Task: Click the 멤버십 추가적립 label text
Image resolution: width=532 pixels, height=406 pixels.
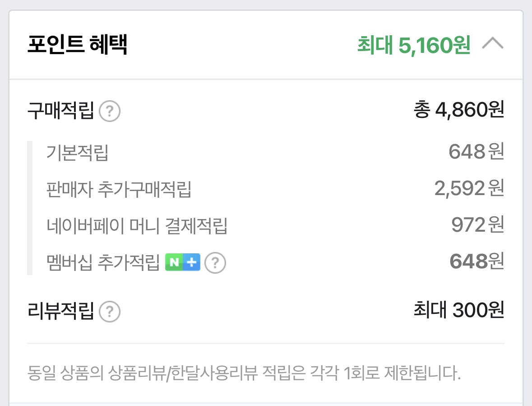Action: coord(103,262)
